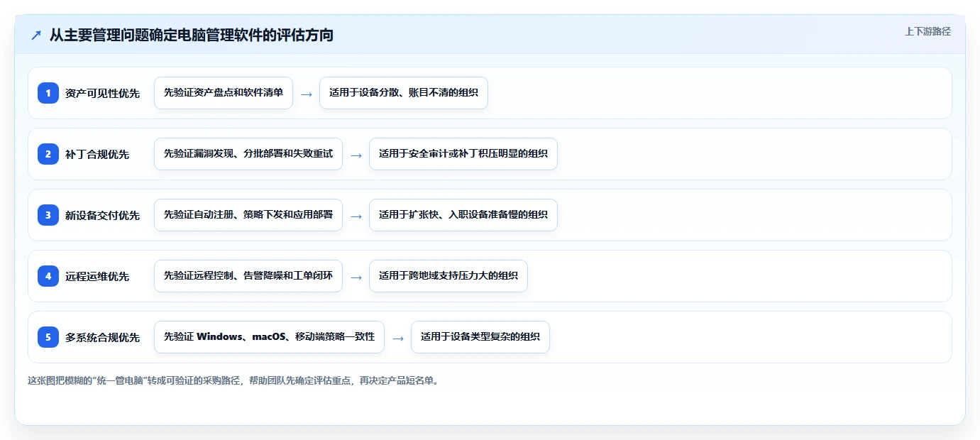
Task: Click the number 4 badge for 远程运维优先
Action: click(48, 276)
